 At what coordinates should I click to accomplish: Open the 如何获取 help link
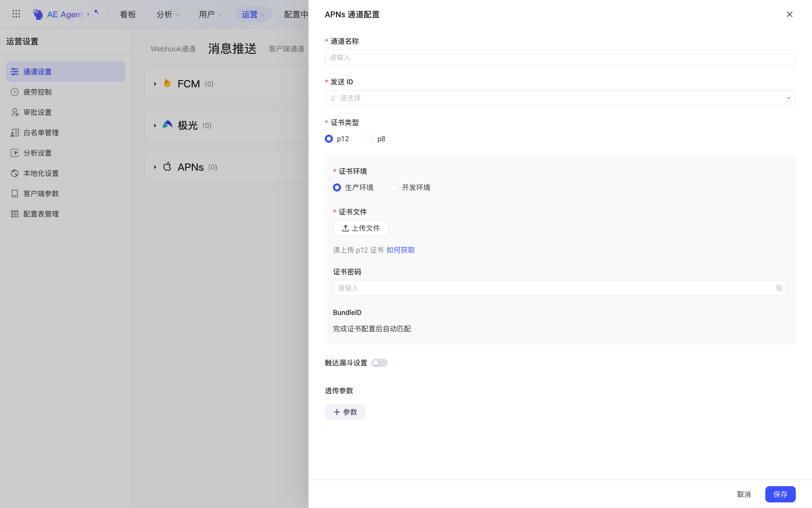pos(401,250)
